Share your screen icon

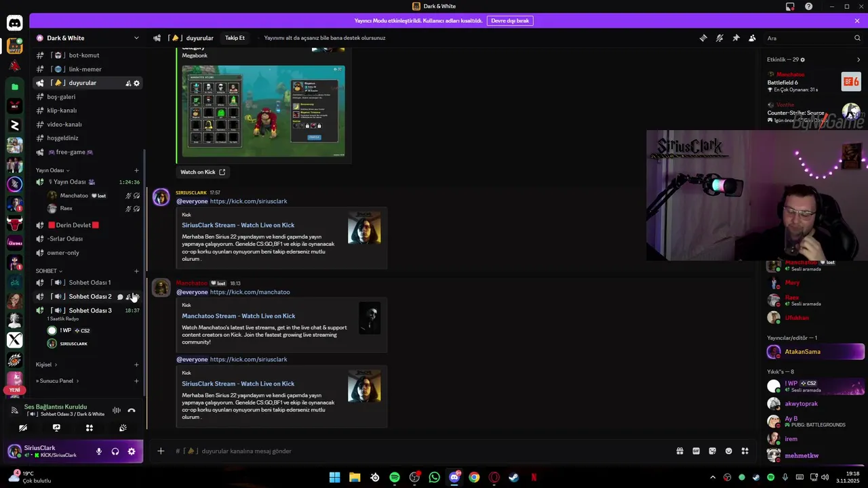56,428
